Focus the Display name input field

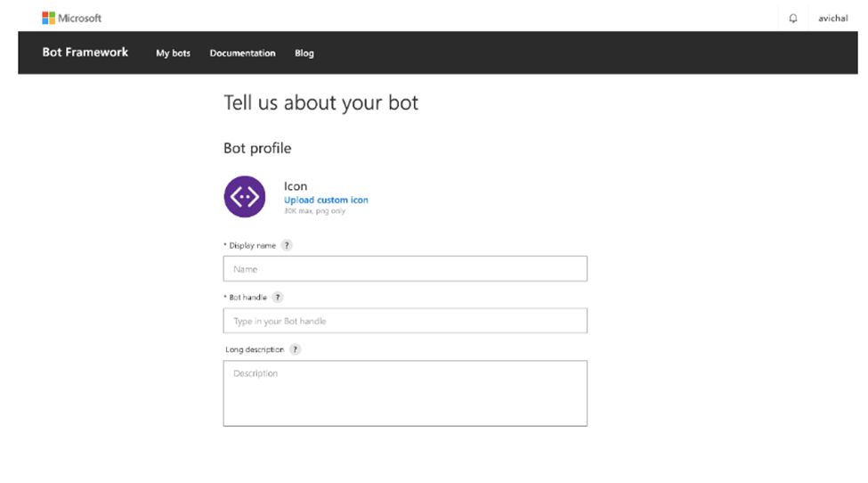click(x=405, y=268)
